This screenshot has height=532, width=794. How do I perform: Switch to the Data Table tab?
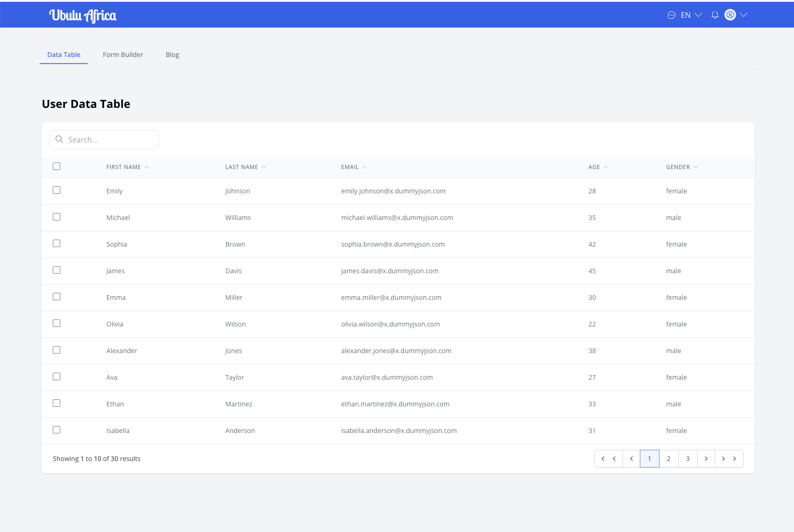tap(64, 55)
